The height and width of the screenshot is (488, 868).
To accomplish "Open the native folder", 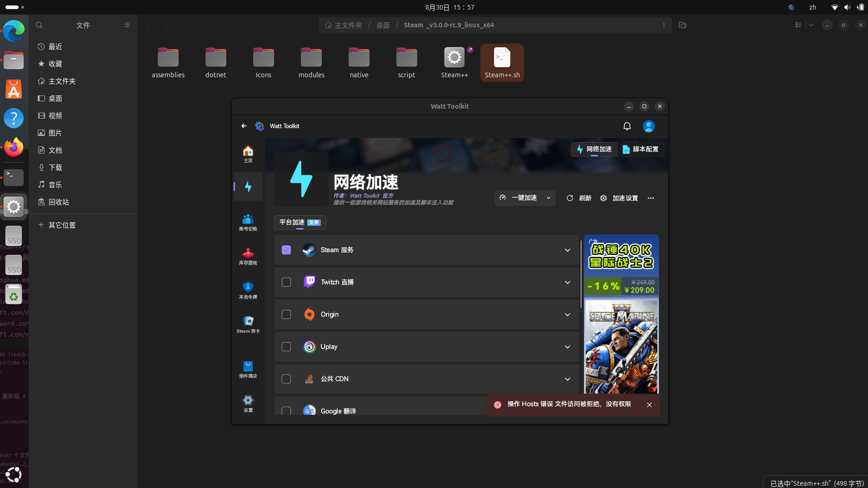I will (x=359, y=63).
